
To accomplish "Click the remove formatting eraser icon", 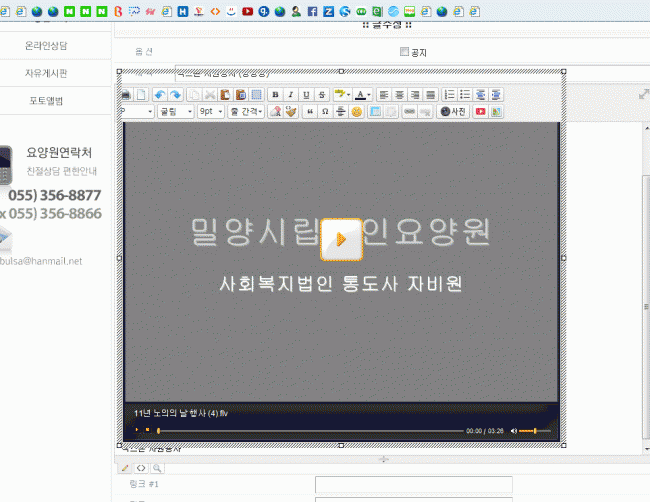I will click(275, 112).
